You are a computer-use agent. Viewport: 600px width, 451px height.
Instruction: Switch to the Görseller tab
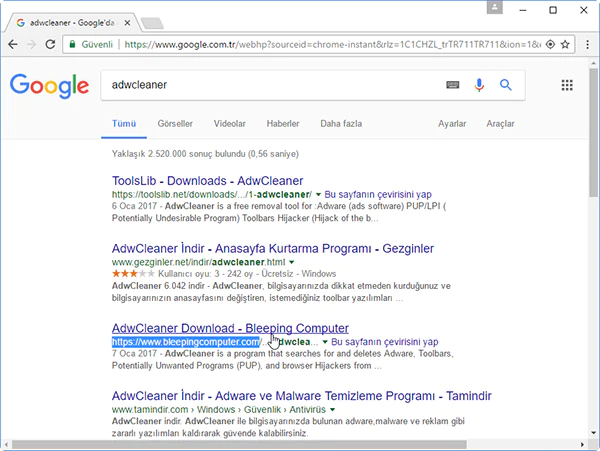175,124
